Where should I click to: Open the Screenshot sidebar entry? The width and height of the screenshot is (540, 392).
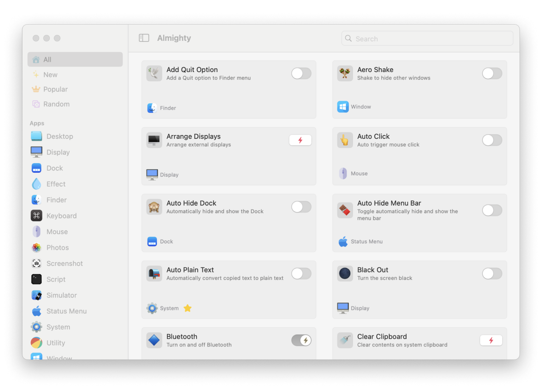75,264
